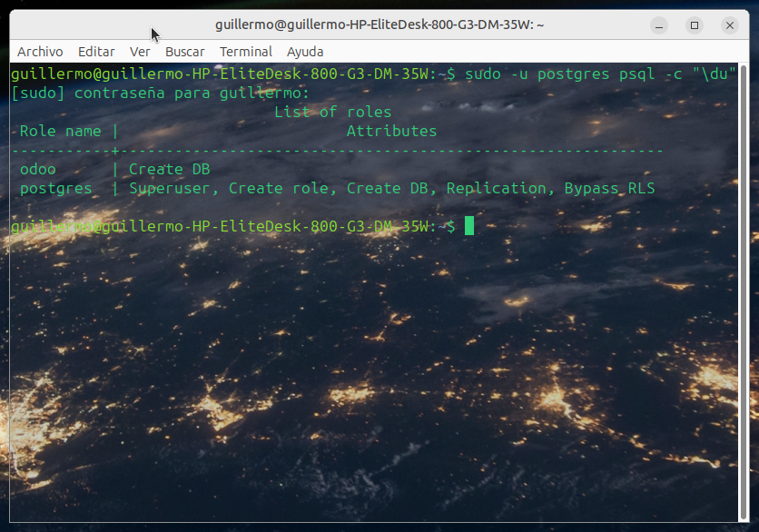Open the Ayuda help menu

tap(305, 52)
